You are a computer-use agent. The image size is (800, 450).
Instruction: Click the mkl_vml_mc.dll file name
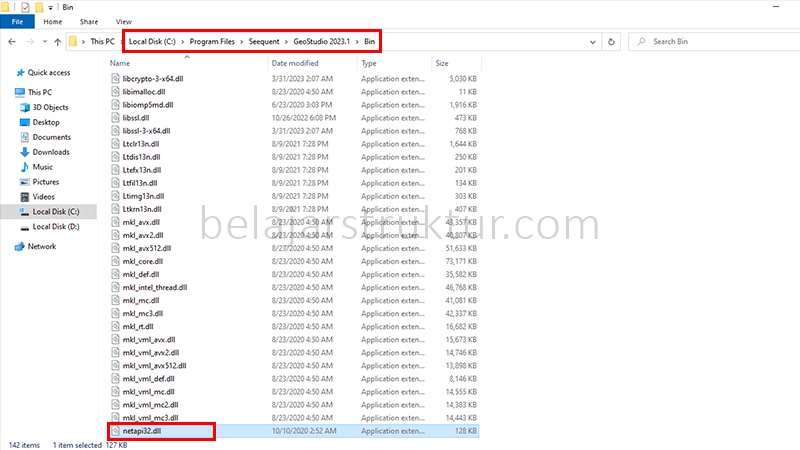click(148, 392)
